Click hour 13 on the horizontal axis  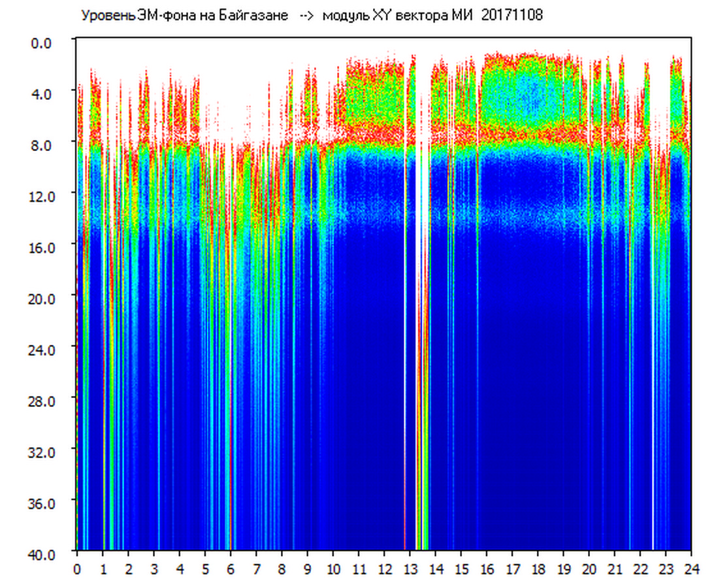click(x=410, y=568)
